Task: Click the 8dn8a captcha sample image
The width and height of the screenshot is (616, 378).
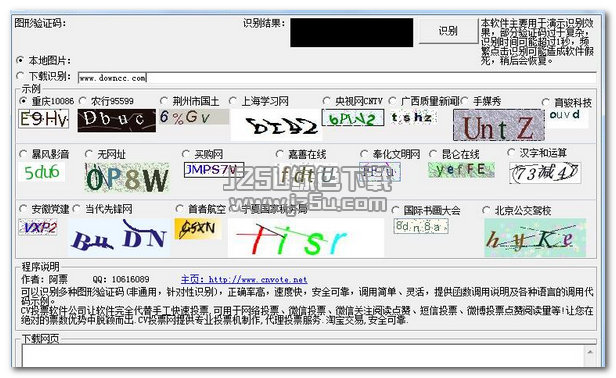Action: (421, 226)
